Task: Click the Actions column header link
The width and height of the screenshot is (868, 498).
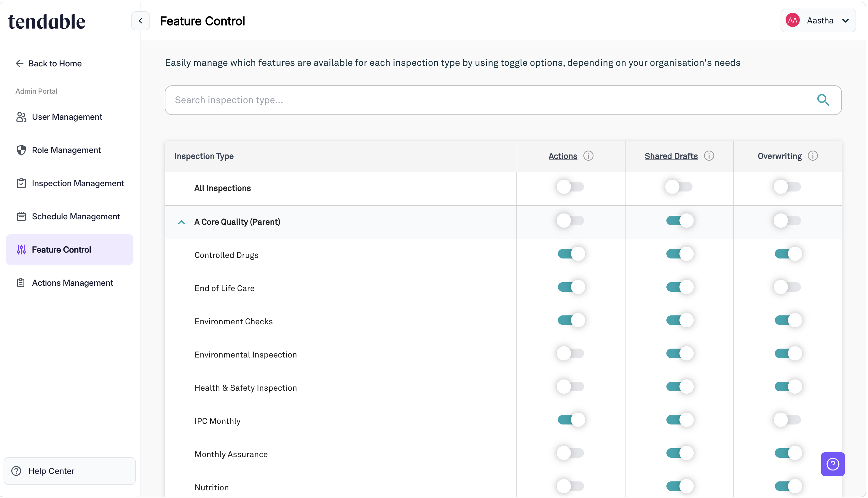Action: pyautogui.click(x=563, y=156)
